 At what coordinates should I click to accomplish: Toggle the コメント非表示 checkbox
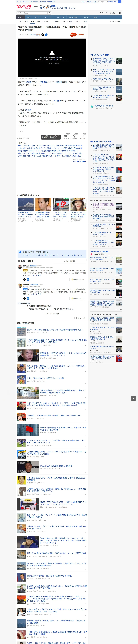tap(75, 318)
